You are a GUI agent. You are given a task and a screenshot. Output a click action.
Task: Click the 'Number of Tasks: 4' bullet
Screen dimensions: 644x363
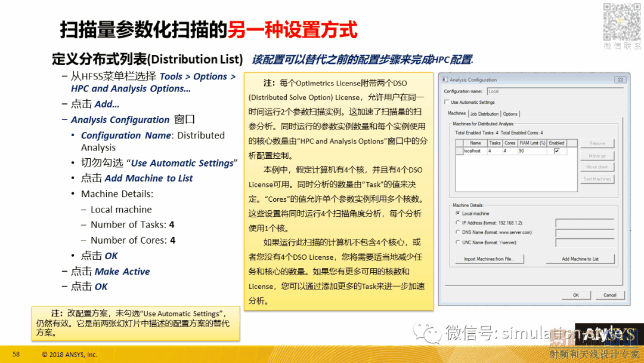tap(132, 225)
